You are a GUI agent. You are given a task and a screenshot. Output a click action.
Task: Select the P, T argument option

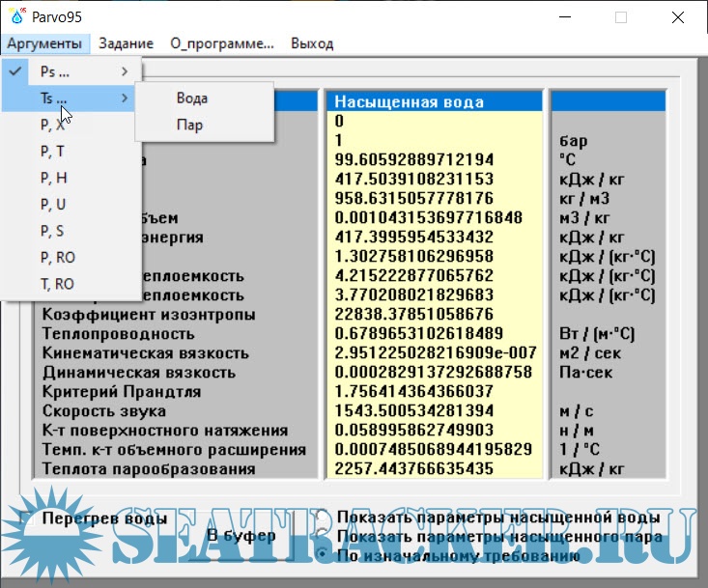click(53, 152)
